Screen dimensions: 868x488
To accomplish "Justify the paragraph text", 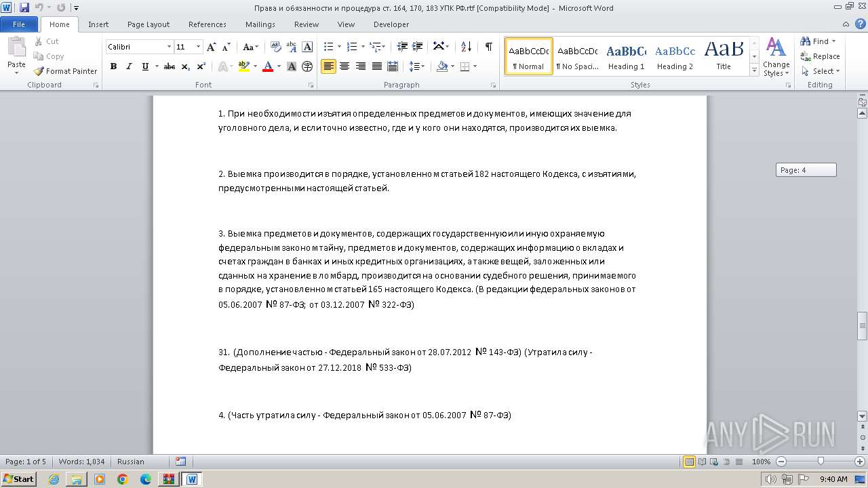I will (376, 66).
